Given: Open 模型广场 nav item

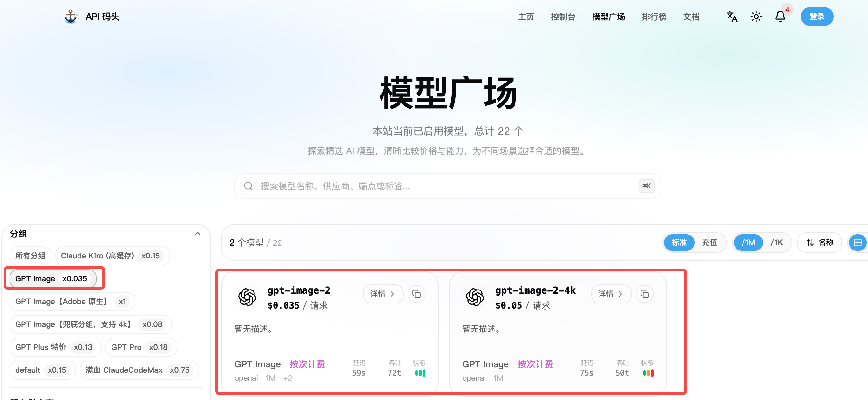Looking at the screenshot, I should [x=608, y=17].
